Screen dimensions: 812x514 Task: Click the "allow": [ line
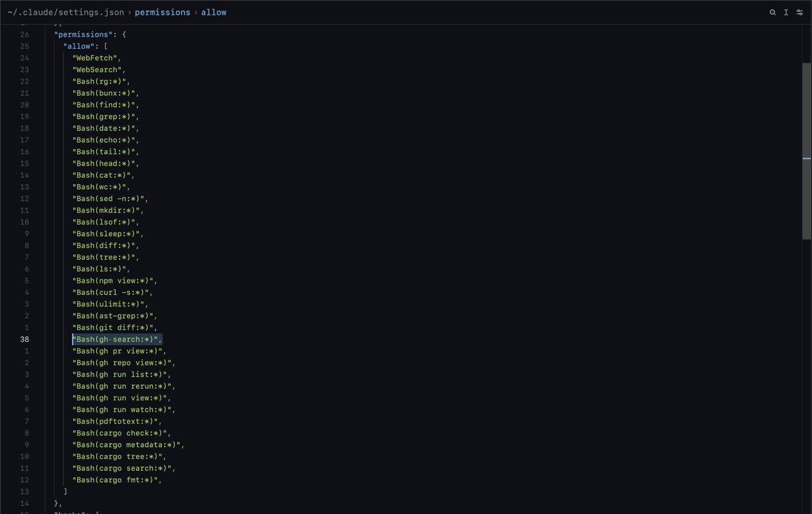[86, 46]
